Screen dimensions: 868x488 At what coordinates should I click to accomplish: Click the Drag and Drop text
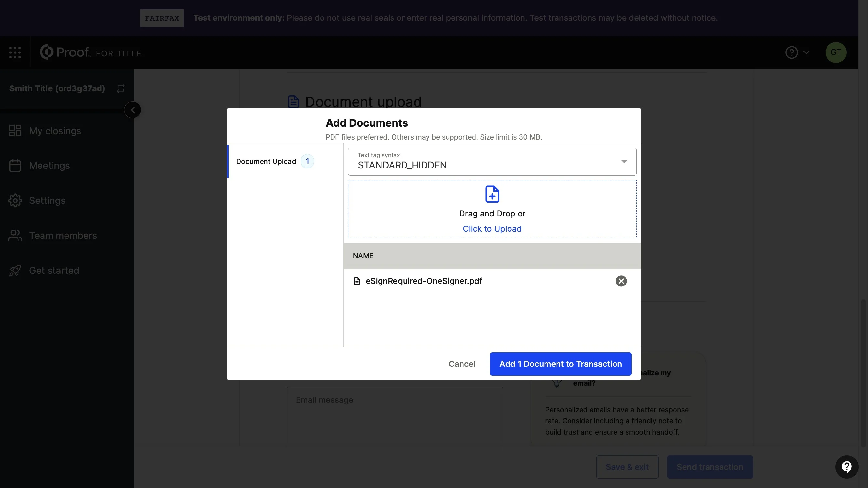pyautogui.click(x=492, y=214)
